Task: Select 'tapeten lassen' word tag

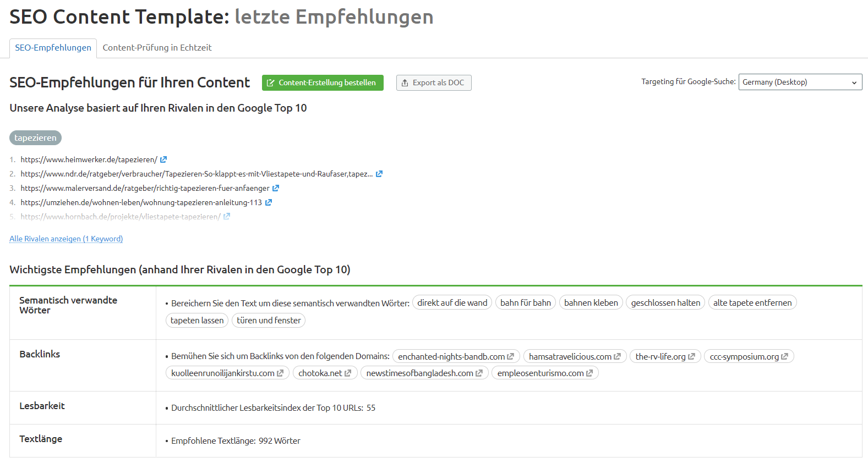Action: (197, 320)
